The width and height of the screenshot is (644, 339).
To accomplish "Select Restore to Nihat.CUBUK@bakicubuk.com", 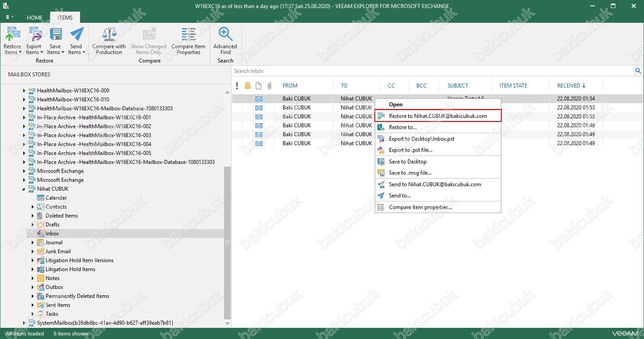I will (438, 116).
